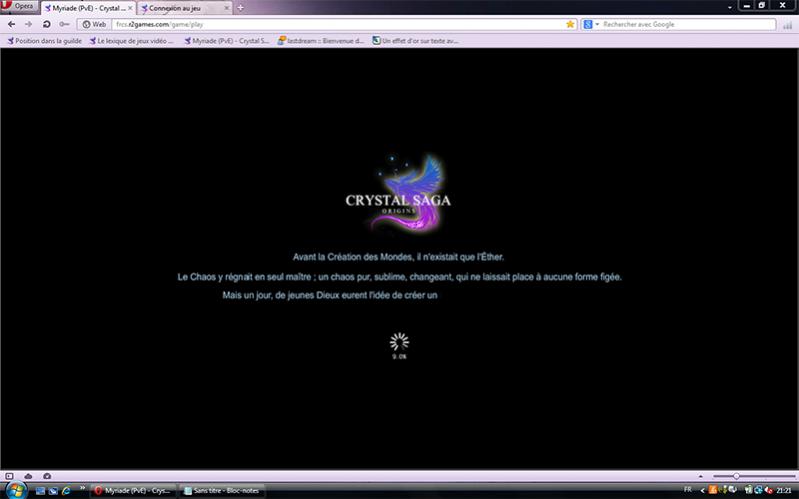
Task: Click the clock showing 21:21
Action: pos(784,490)
